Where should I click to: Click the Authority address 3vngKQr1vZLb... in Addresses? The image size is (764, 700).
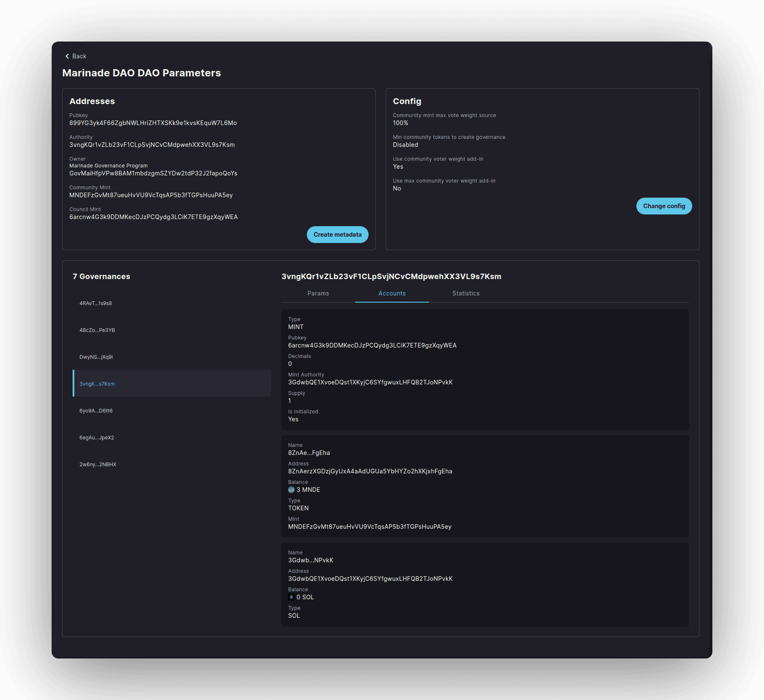pos(152,145)
